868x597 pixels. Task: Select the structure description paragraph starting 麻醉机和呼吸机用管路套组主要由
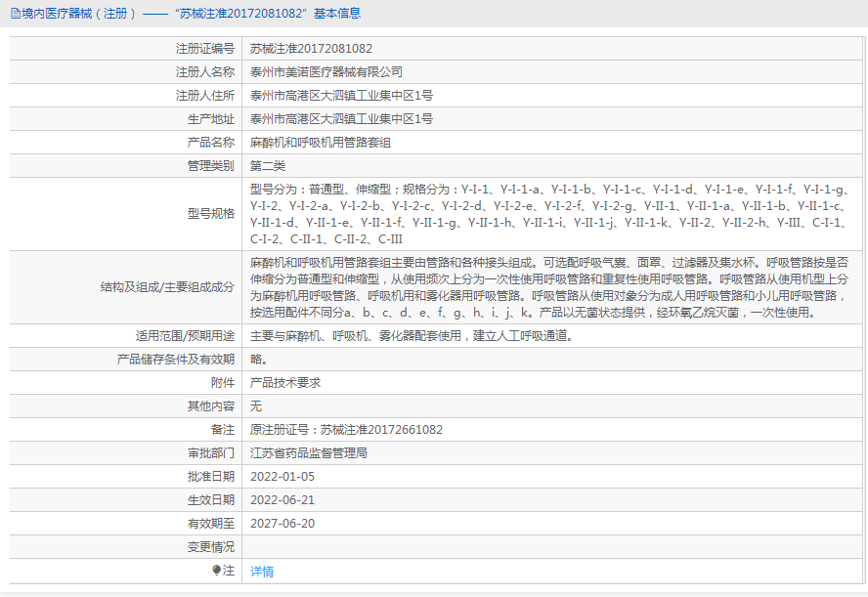pyautogui.click(x=549, y=287)
